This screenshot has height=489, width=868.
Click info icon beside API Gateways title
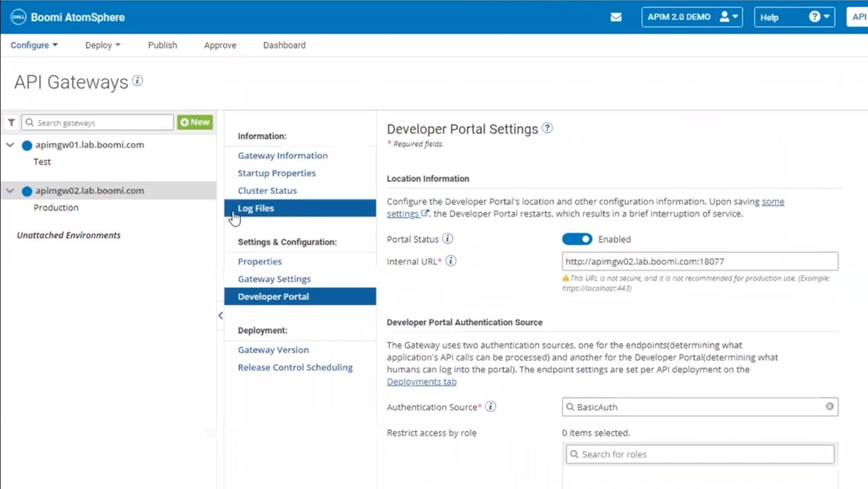(x=137, y=81)
